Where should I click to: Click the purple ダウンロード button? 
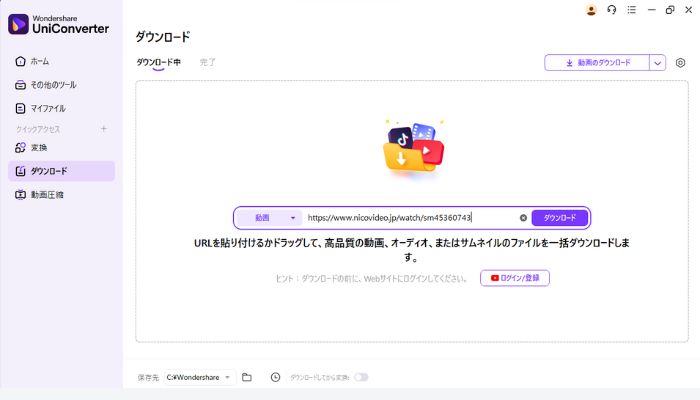tap(559, 218)
